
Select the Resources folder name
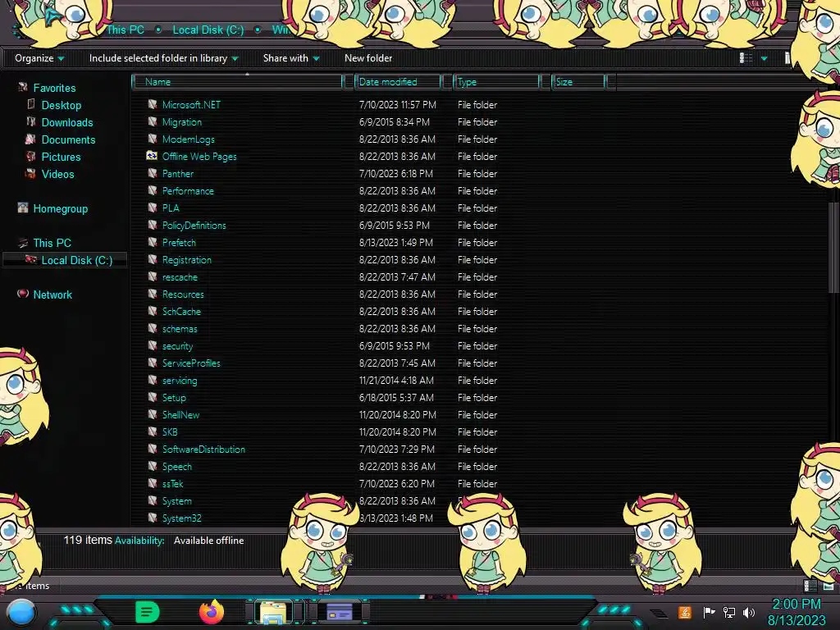tap(183, 294)
